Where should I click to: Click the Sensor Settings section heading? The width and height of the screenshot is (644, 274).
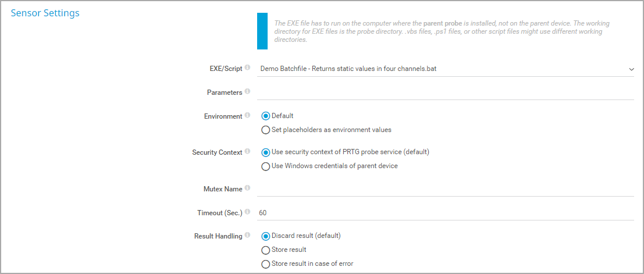click(x=45, y=13)
